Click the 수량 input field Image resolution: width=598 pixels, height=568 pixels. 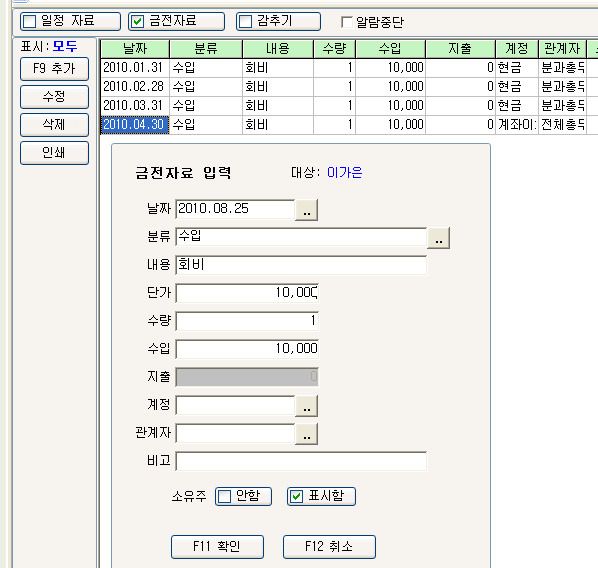pyautogui.click(x=247, y=321)
